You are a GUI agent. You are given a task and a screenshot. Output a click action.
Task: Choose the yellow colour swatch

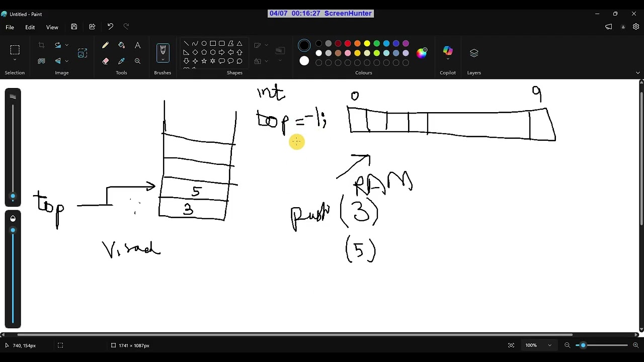point(367,44)
